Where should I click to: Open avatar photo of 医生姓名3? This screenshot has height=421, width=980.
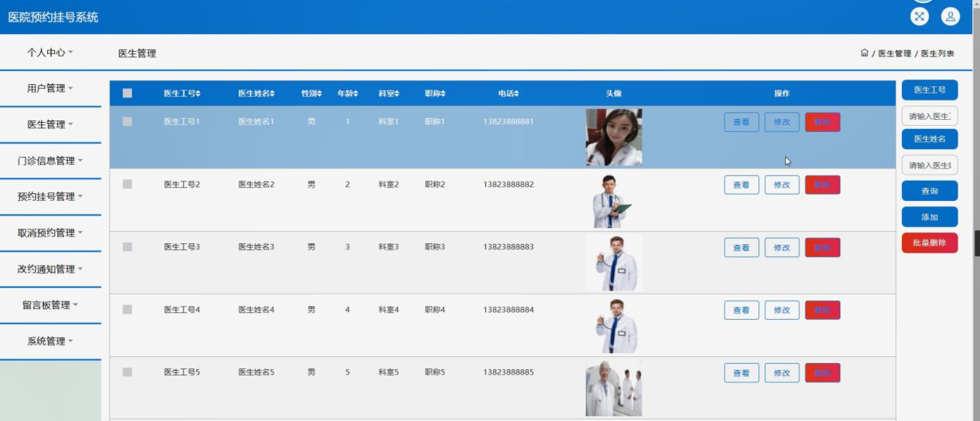[x=613, y=263]
